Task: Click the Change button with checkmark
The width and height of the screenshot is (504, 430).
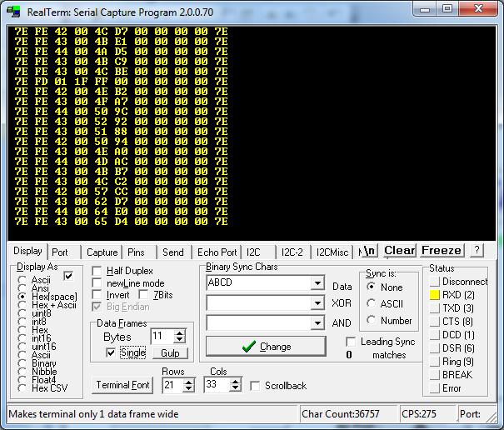Action: coord(265,347)
